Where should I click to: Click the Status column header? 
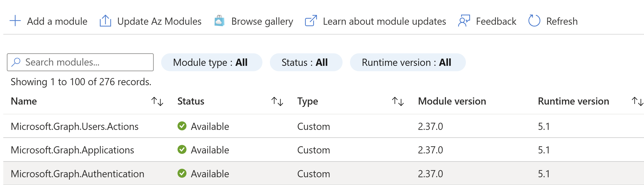click(191, 101)
